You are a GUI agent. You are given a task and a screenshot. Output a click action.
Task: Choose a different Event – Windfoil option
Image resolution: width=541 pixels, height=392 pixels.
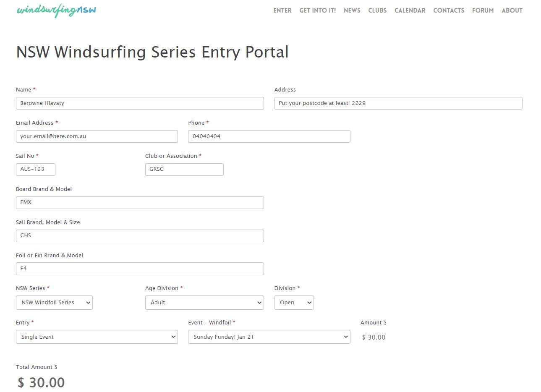click(269, 337)
